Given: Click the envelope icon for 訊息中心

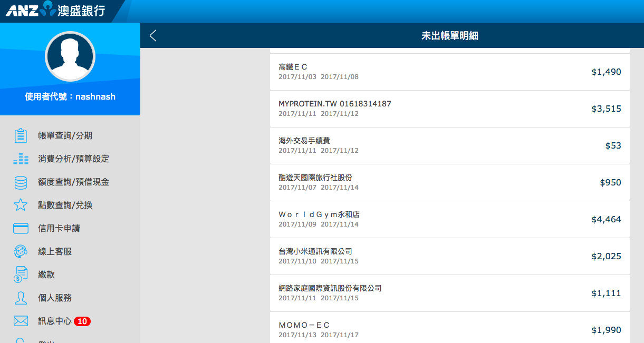Looking at the screenshot, I should pyautogui.click(x=21, y=321).
